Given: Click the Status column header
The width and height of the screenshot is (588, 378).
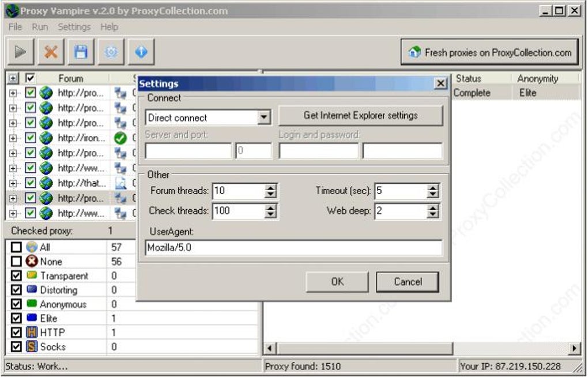Looking at the screenshot, I should point(469,78).
